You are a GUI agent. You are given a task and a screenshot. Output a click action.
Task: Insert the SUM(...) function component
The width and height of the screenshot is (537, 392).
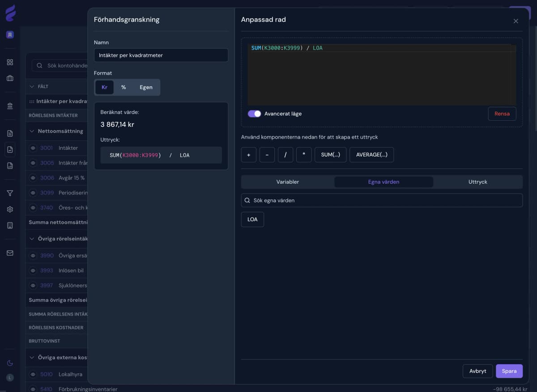(330, 155)
